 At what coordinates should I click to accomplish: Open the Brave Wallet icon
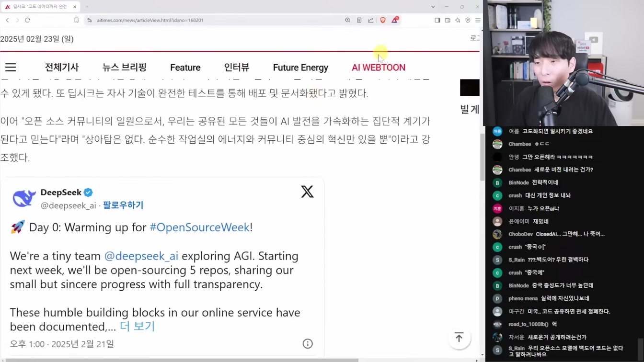tap(448, 20)
